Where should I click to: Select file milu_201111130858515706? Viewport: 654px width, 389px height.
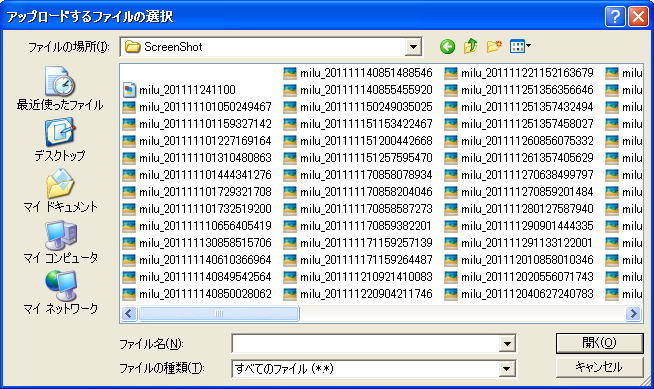tap(197, 243)
